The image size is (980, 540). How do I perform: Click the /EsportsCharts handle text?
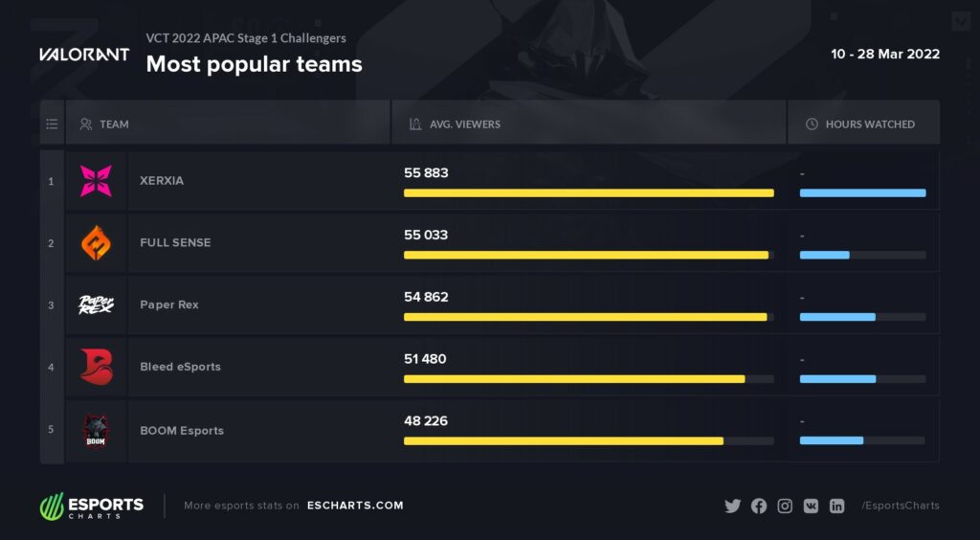click(900, 506)
